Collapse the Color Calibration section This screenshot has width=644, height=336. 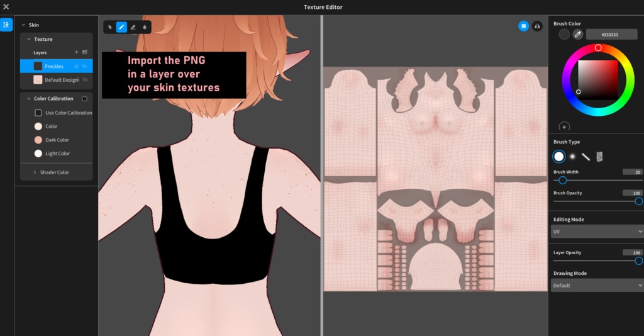click(29, 99)
